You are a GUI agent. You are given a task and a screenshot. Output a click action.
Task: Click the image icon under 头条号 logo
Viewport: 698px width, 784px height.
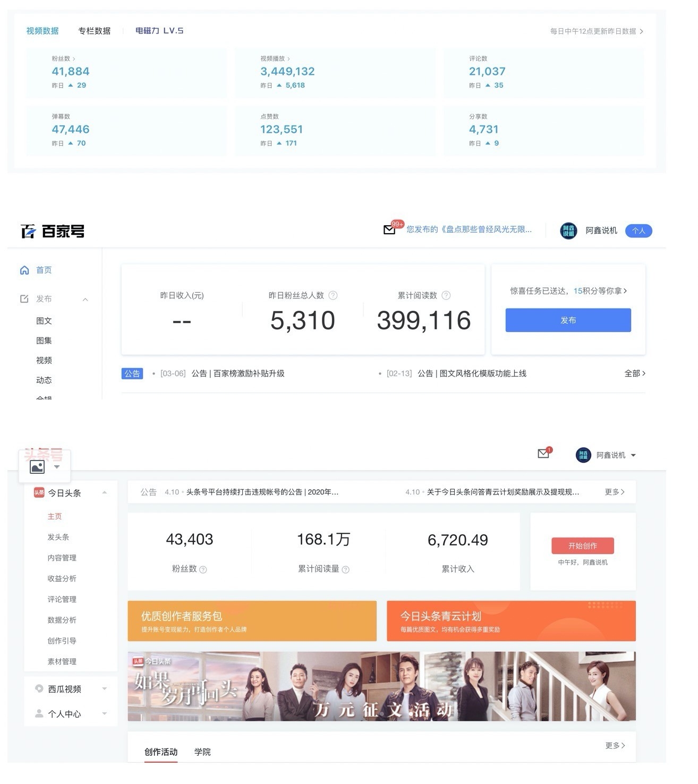37,467
